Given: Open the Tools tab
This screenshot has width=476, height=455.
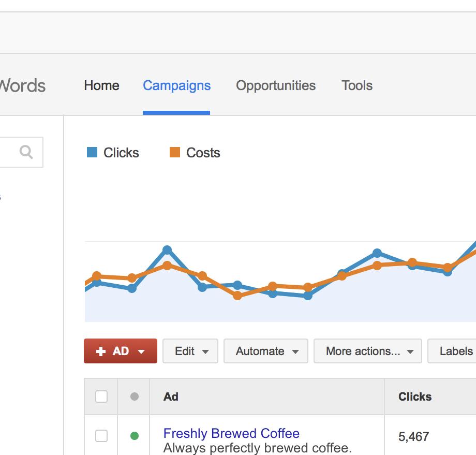Looking at the screenshot, I should 357,85.
